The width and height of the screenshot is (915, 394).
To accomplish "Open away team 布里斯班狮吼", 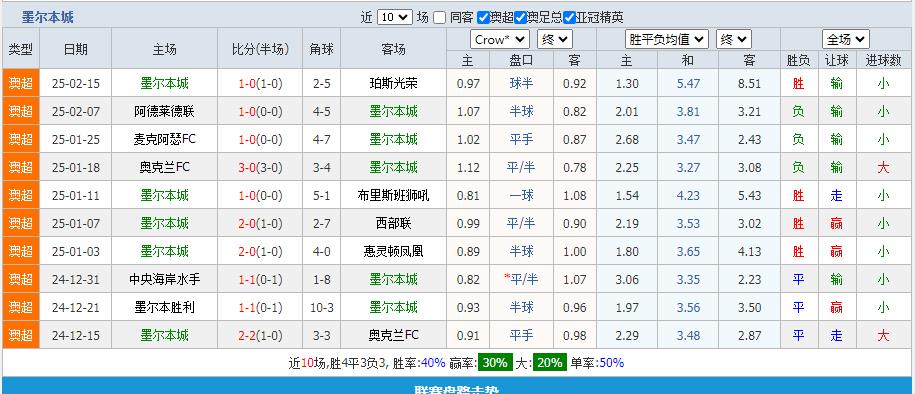I will coord(393,196).
